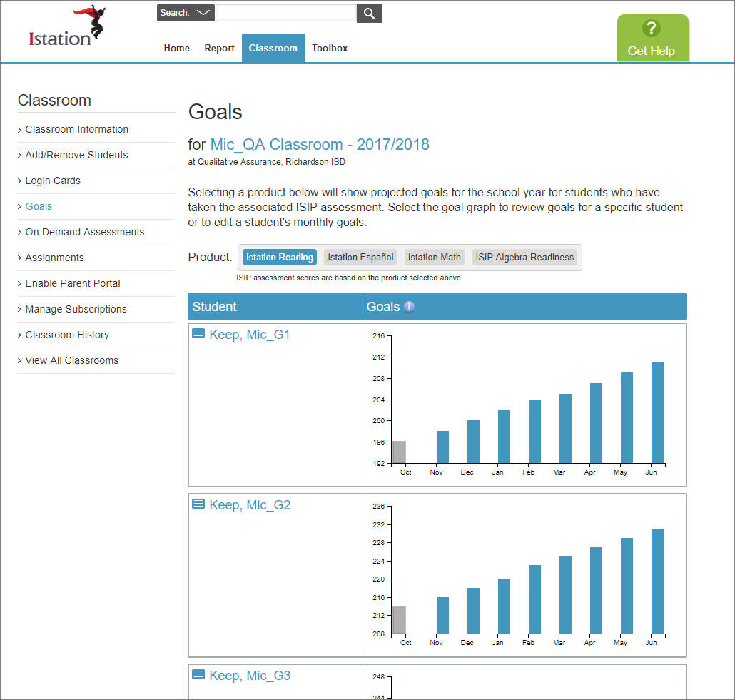
Task: Click the list icon beside Keep, Mic_G1
Action: (199, 333)
